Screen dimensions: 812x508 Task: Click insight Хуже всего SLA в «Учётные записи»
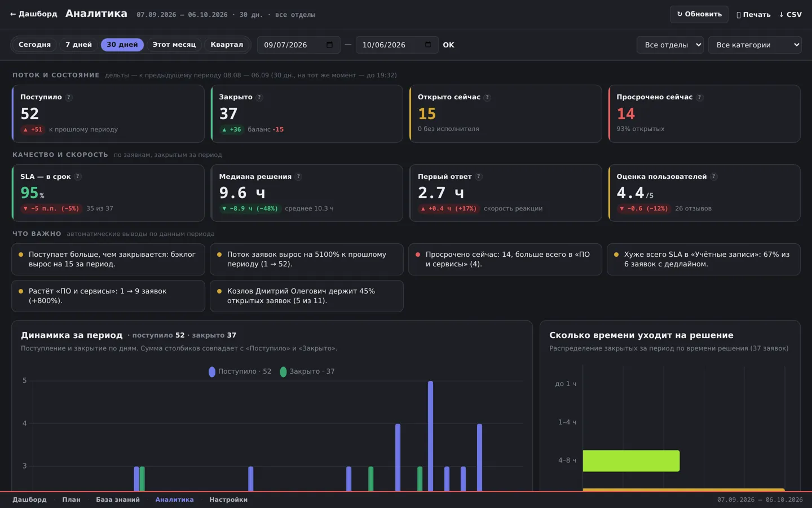(704, 259)
